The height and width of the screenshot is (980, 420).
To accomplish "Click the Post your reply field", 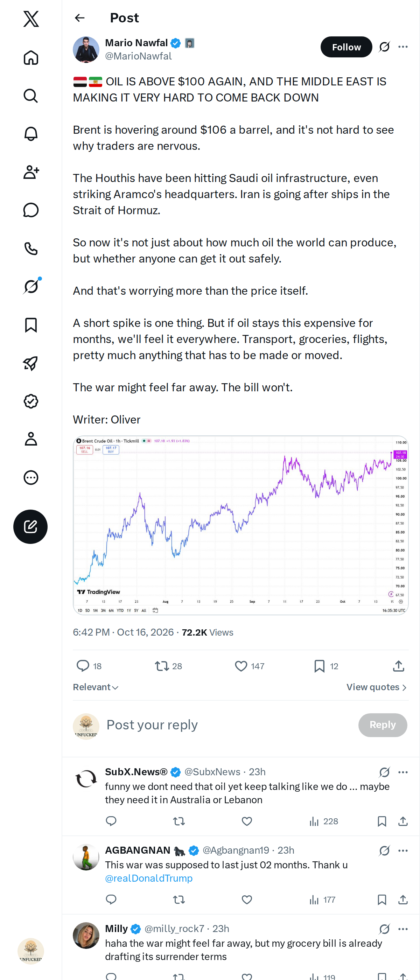I will pyautogui.click(x=228, y=725).
